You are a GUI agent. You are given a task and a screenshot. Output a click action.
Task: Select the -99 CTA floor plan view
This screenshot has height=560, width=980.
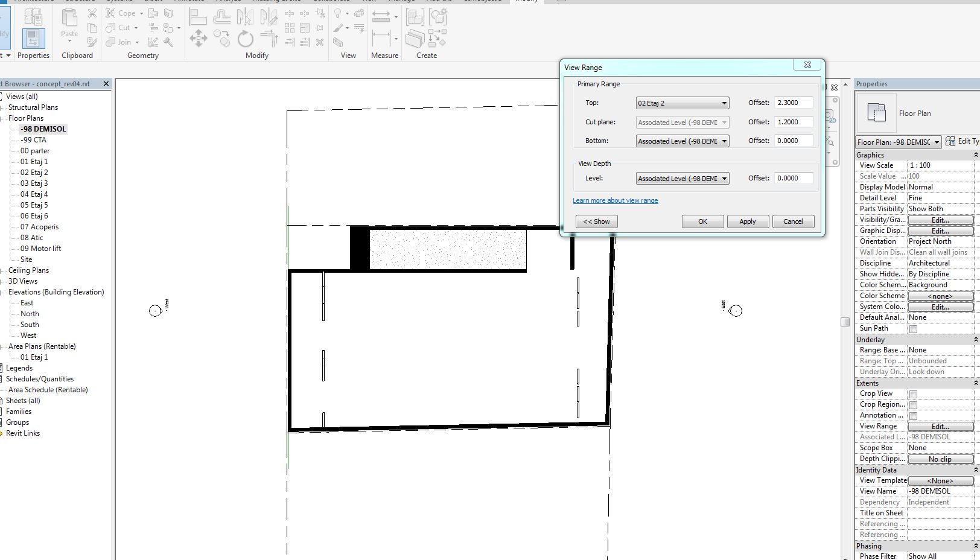coord(33,140)
